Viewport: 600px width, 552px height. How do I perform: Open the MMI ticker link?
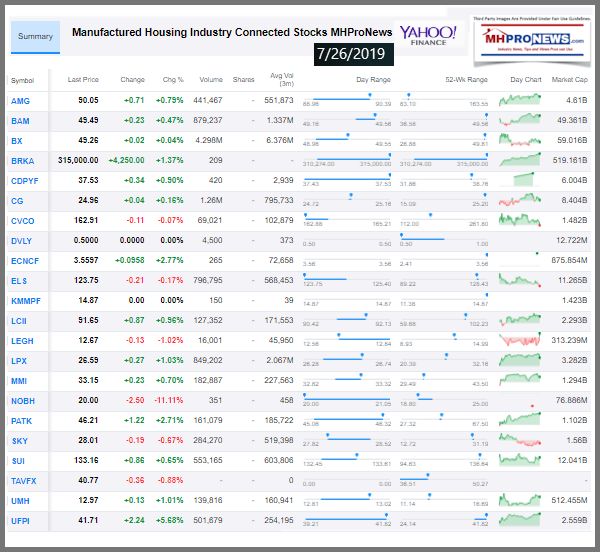tap(19, 381)
